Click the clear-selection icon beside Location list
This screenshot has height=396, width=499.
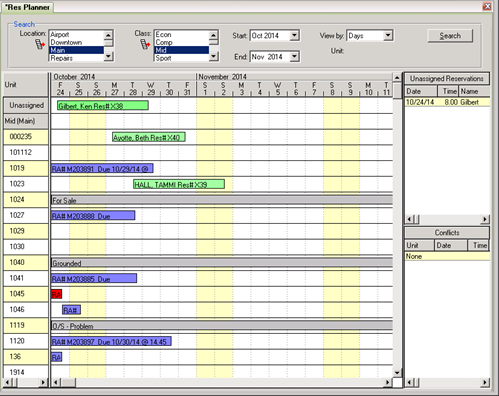pyautogui.click(x=40, y=44)
